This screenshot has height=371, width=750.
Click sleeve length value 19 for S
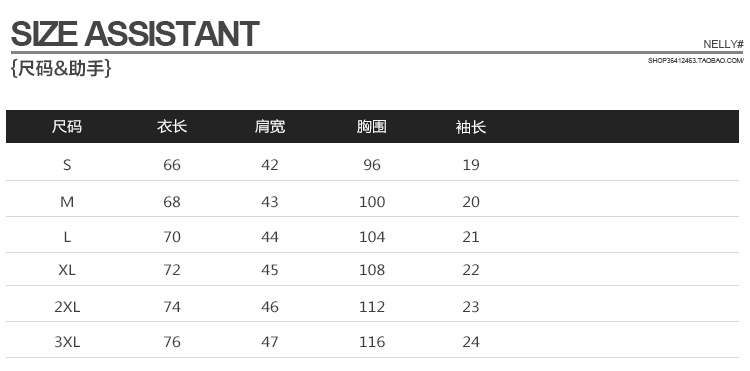coord(471,165)
